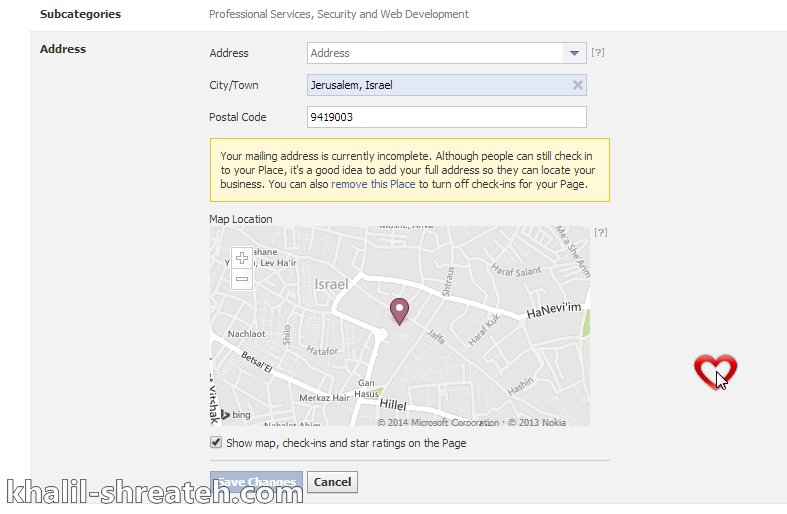The width and height of the screenshot is (787, 514).
Task: Open help beside the Address field
Action: point(598,53)
